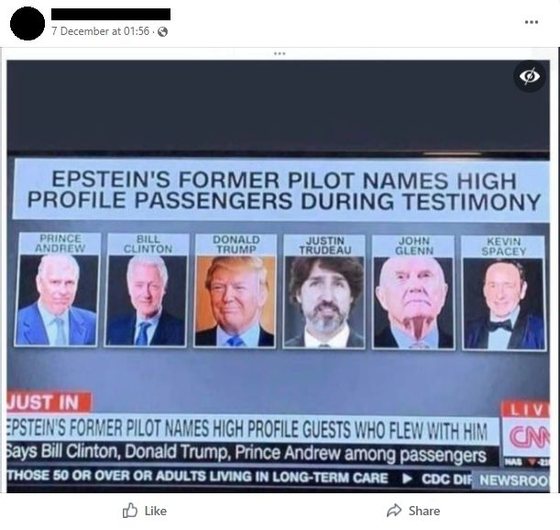
Task: Click the thumbs-up Like icon
Action: (x=130, y=510)
